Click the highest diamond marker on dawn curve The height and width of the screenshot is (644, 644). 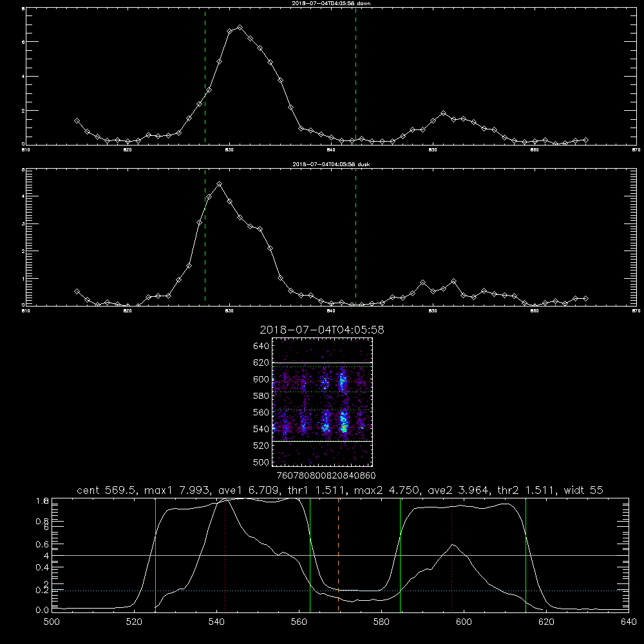click(240, 28)
